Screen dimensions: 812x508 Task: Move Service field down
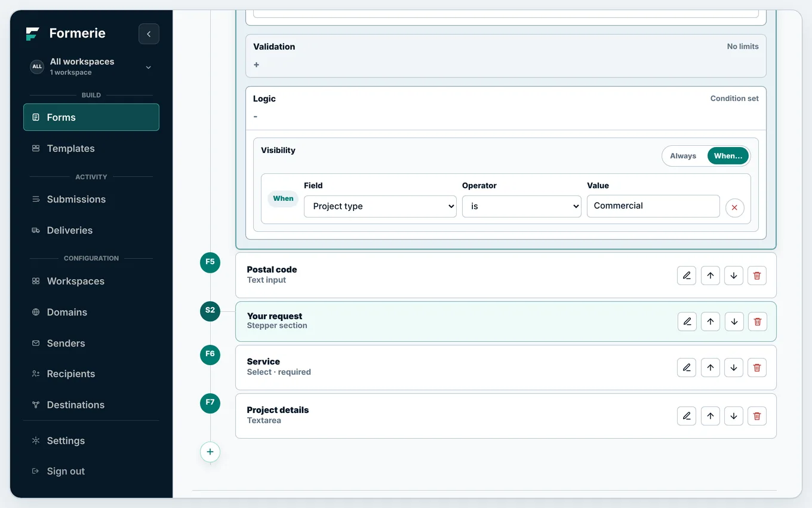click(734, 368)
